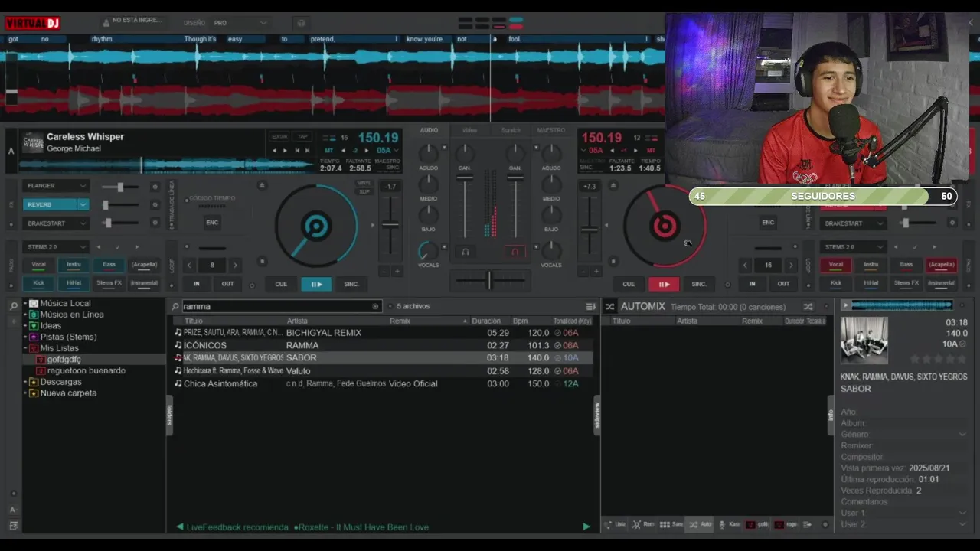Click TAP tempo button on deck A
Viewport: 980px width, 551px height.
tap(303, 136)
